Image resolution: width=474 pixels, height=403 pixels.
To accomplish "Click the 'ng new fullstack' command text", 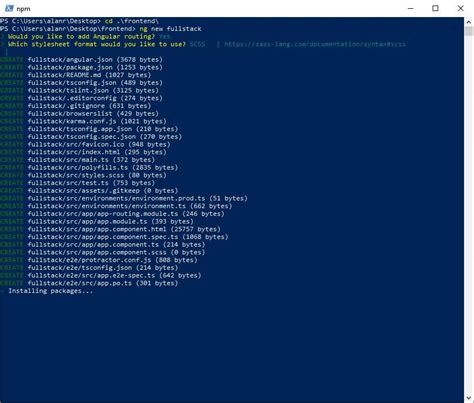I will [170, 29].
